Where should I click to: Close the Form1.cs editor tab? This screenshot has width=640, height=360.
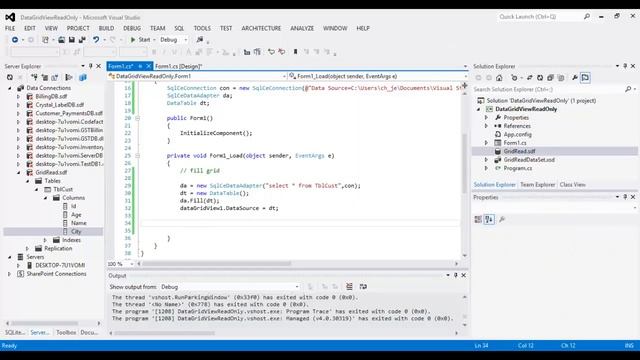149,66
